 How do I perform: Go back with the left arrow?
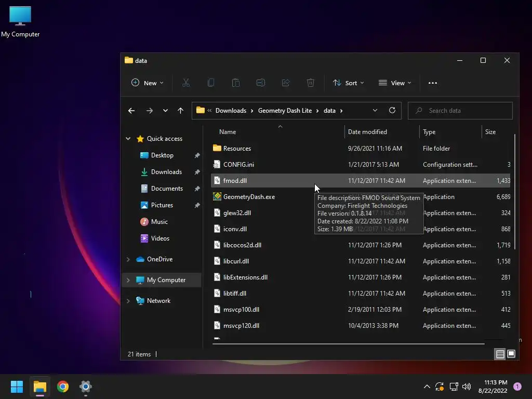[131, 111]
